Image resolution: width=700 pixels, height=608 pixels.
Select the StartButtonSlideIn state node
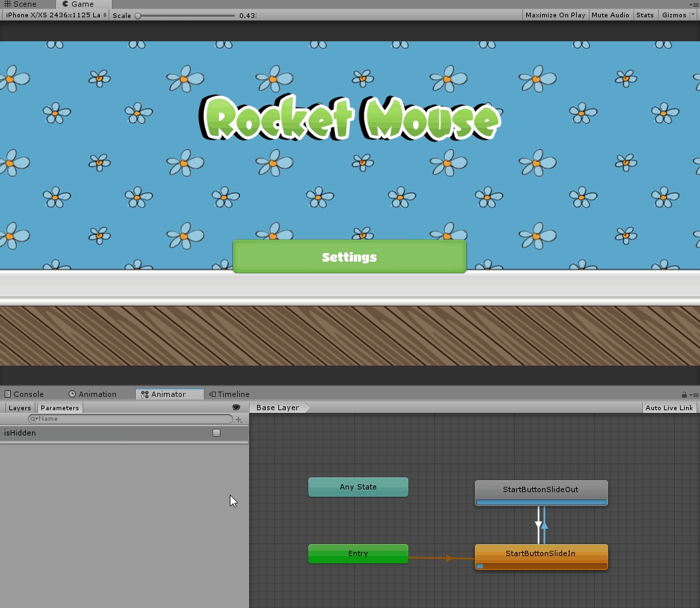click(541, 553)
